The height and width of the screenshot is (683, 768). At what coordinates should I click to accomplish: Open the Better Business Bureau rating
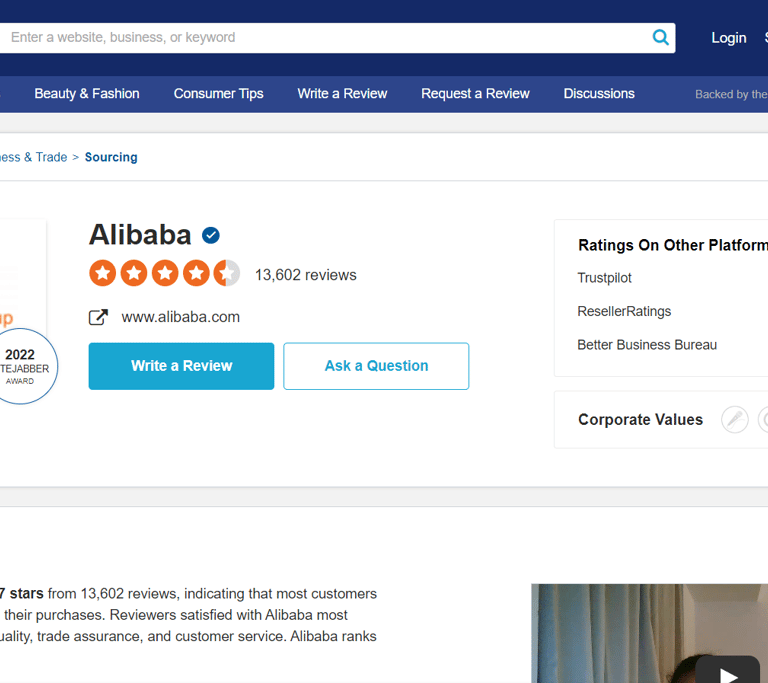(647, 345)
